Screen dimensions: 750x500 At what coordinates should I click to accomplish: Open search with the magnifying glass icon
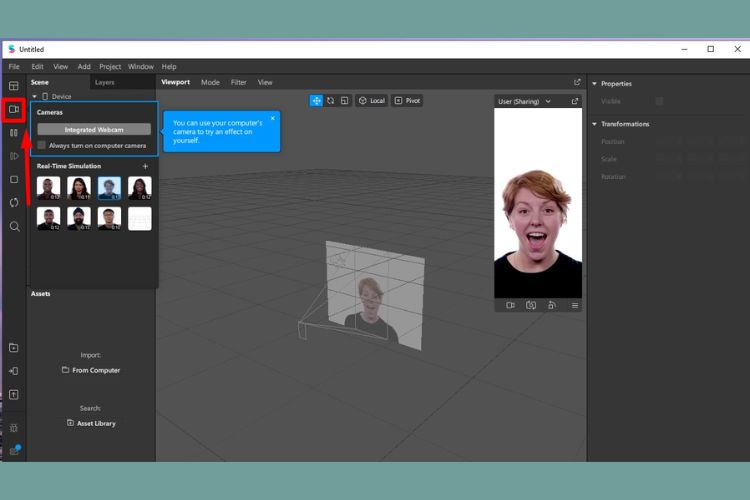14,226
